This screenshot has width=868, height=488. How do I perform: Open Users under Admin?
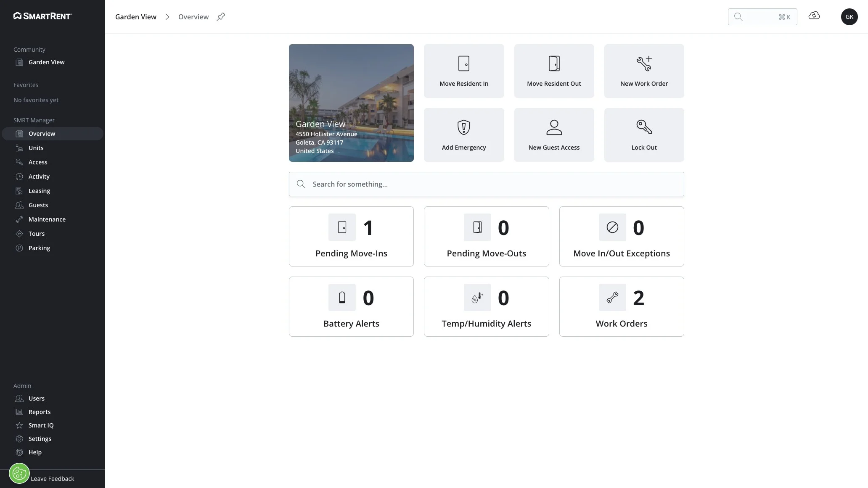coord(53,398)
